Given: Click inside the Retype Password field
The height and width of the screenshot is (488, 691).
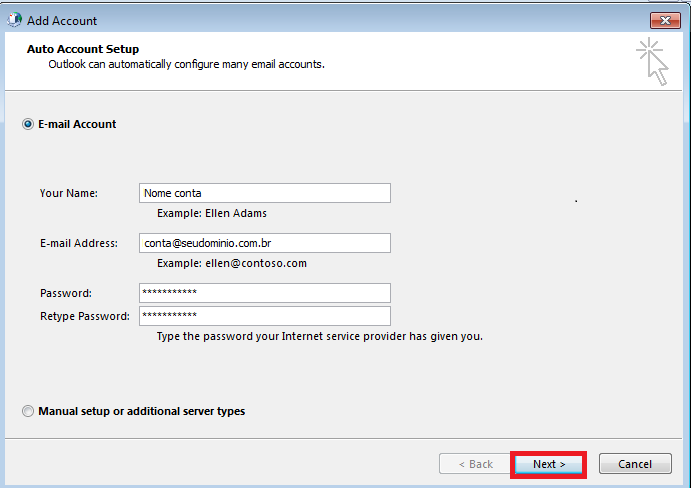Looking at the screenshot, I should (265, 316).
